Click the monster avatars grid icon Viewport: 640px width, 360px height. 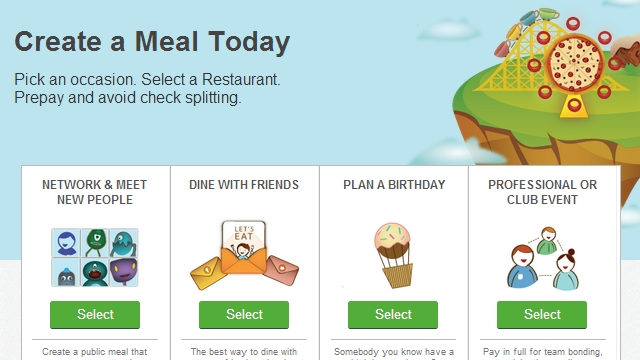tap(95, 257)
